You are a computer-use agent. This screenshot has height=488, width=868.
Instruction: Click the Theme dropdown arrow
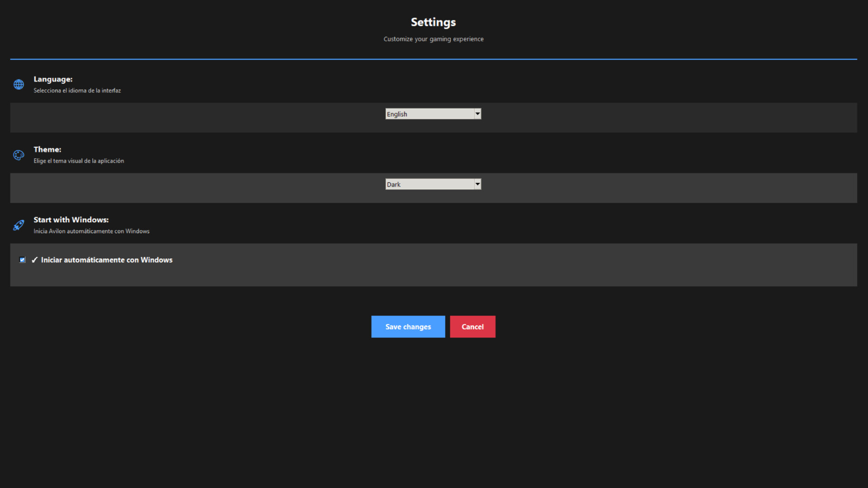tap(477, 184)
